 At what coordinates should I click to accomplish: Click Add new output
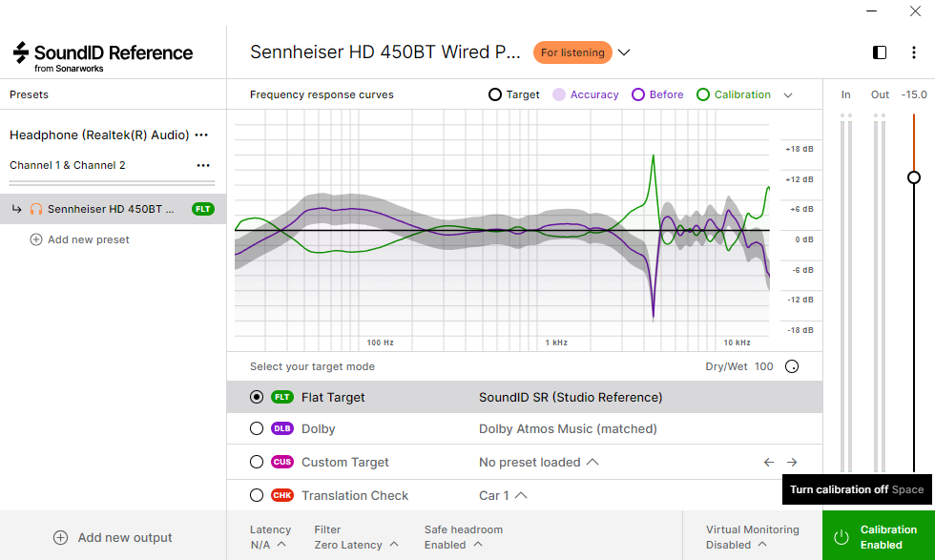pyautogui.click(x=125, y=537)
